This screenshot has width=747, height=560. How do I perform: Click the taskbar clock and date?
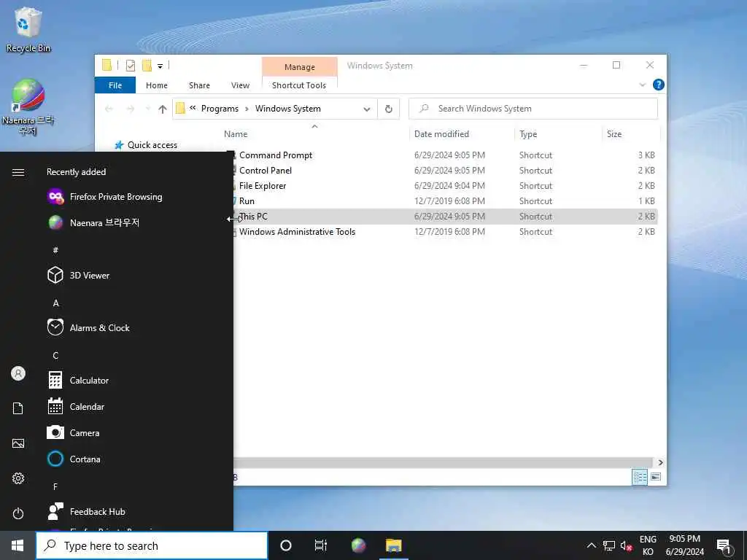pos(684,545)
